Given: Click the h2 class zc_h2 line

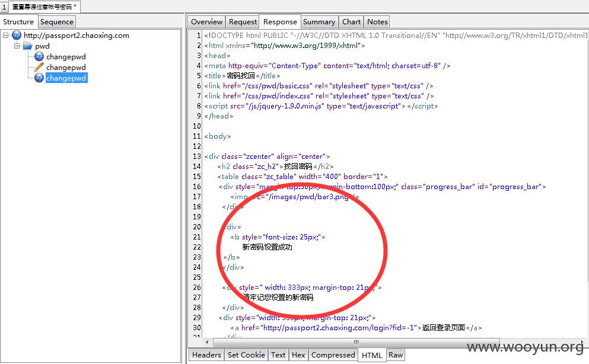Looking at the screenshot, I should pyautogui.click(x=275, y=166).
